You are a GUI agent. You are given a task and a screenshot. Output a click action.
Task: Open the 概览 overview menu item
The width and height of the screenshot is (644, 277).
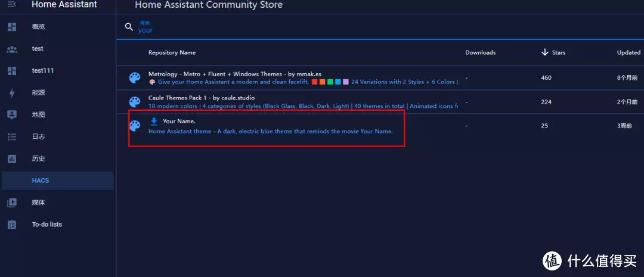[57, 27]
